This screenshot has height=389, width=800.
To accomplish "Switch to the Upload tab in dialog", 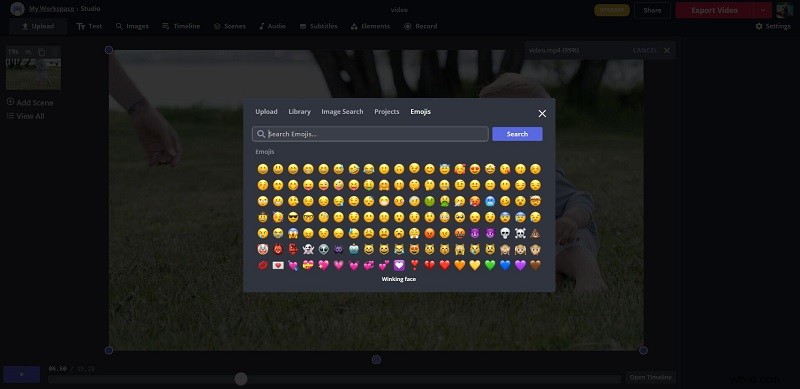I will pyautogui.click(x=266, y=112).
